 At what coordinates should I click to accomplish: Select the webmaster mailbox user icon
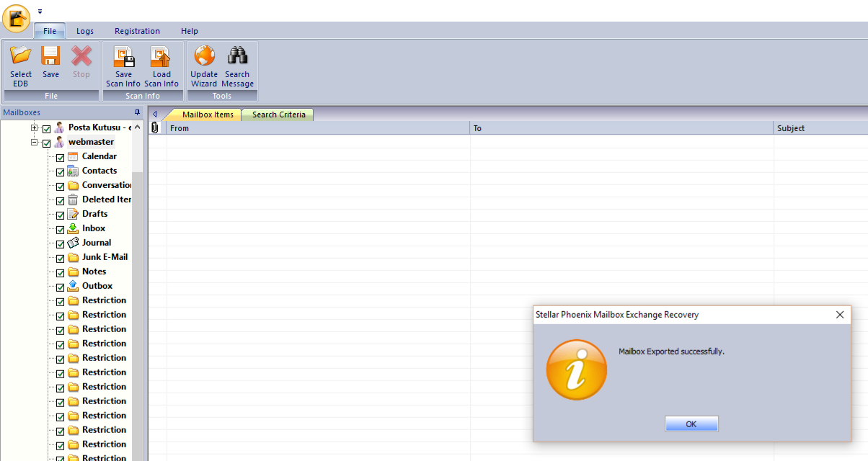pyautogui.click(x=59, y=142)
